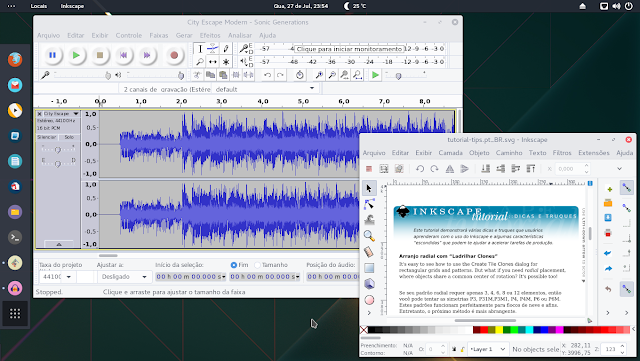
Task: Select Audacity's Envelope tool
Action: coord(213,49)
